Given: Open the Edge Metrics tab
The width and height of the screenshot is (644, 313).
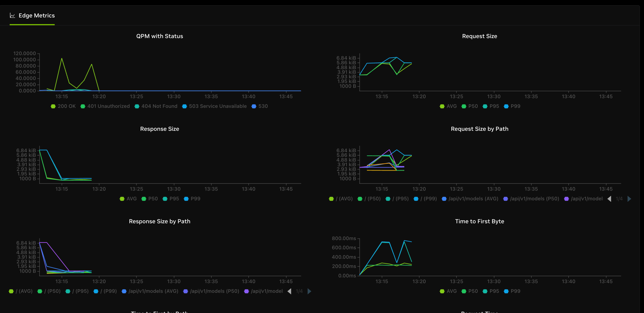Looking at the screenshot, I should 32,15.
